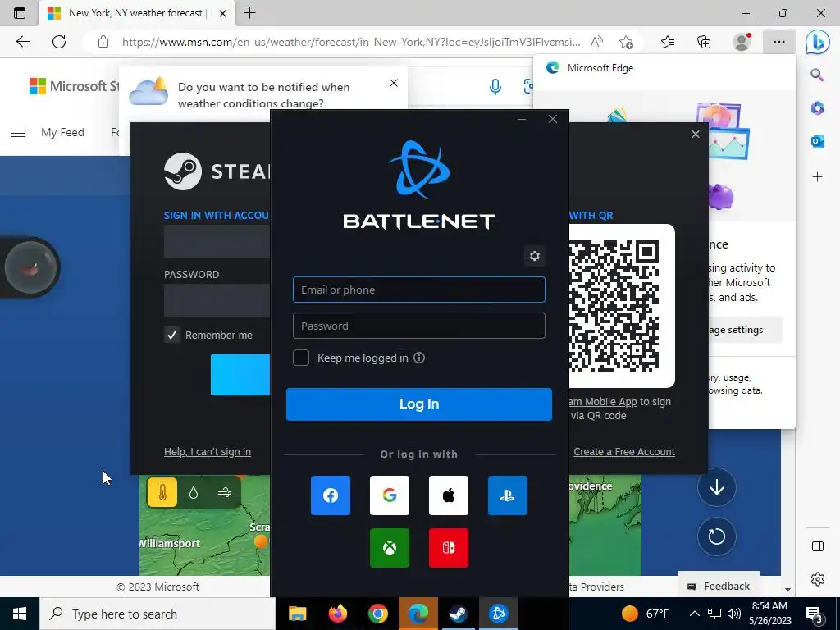Screen dimensions: 840x630
Task: Go to My Feed on MSN
Action: pos(62,132)
